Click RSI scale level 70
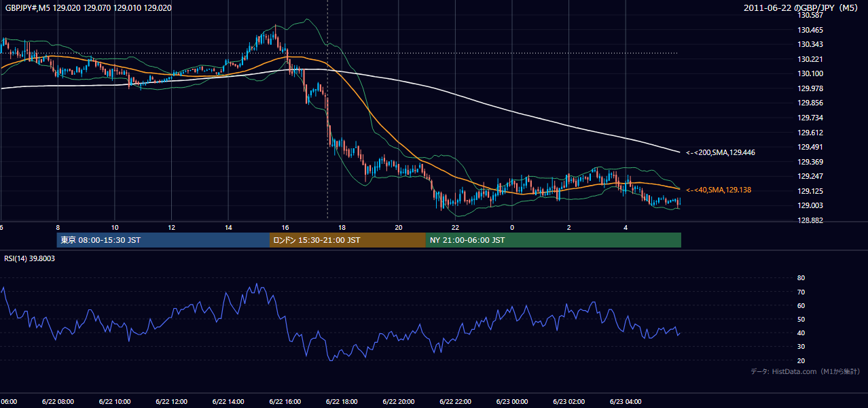Image resolution: width=868 pixels, height=408 pixels. point(801,292)
